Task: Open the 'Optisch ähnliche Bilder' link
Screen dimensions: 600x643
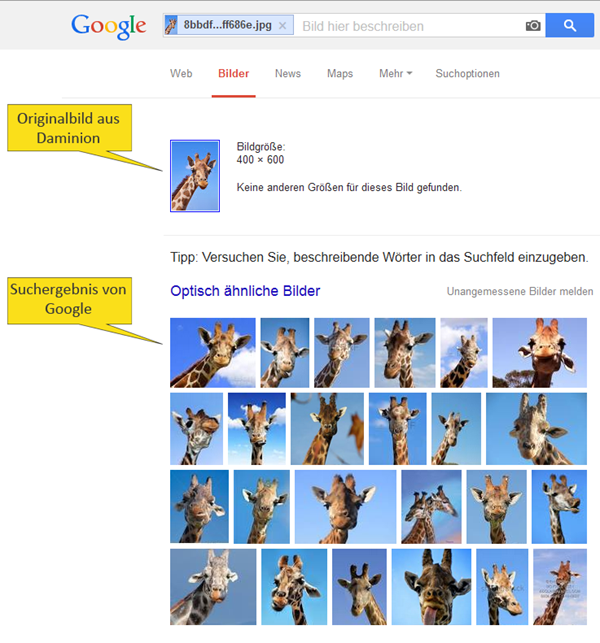Action: [x=245, y=291]
